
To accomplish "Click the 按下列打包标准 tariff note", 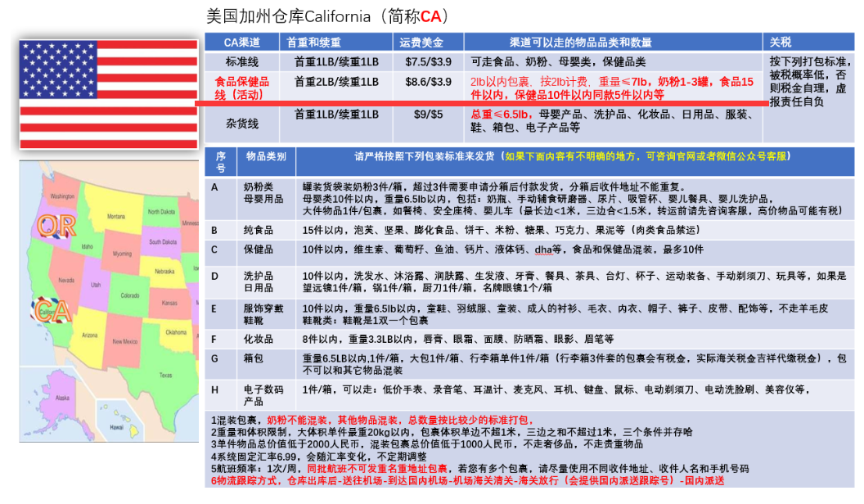I will pos(809,82).
